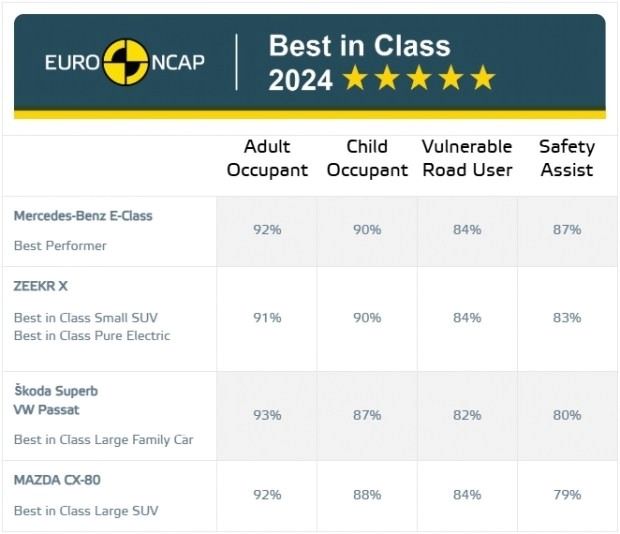Open the ZEEKR X model link
This screenshot has height=534, width=620.
click(40, 286)
